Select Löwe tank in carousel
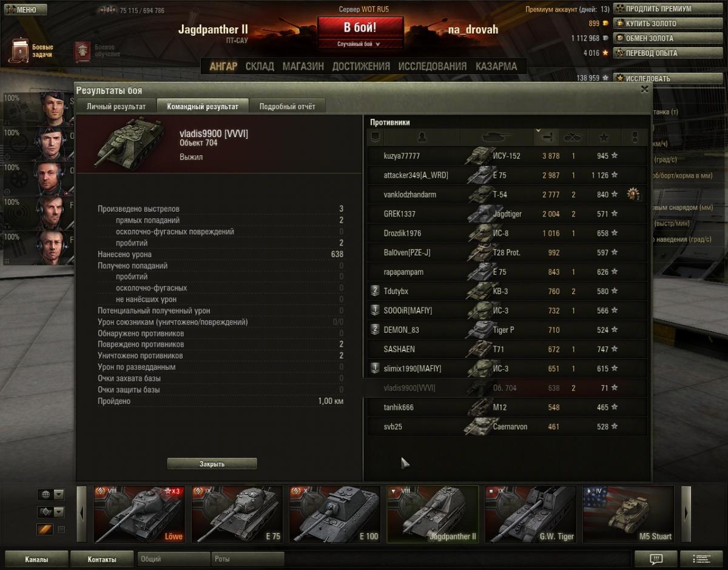 (x=140, y=514)
